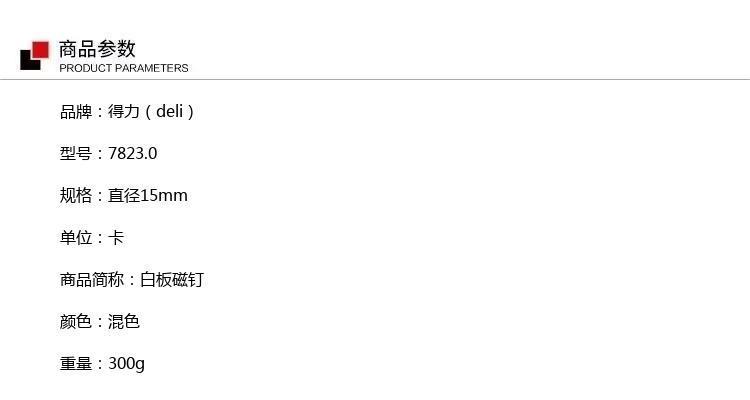Screen dimensions: 750x400
Task: Select the 品牌 label
Action: coord(76,111)
